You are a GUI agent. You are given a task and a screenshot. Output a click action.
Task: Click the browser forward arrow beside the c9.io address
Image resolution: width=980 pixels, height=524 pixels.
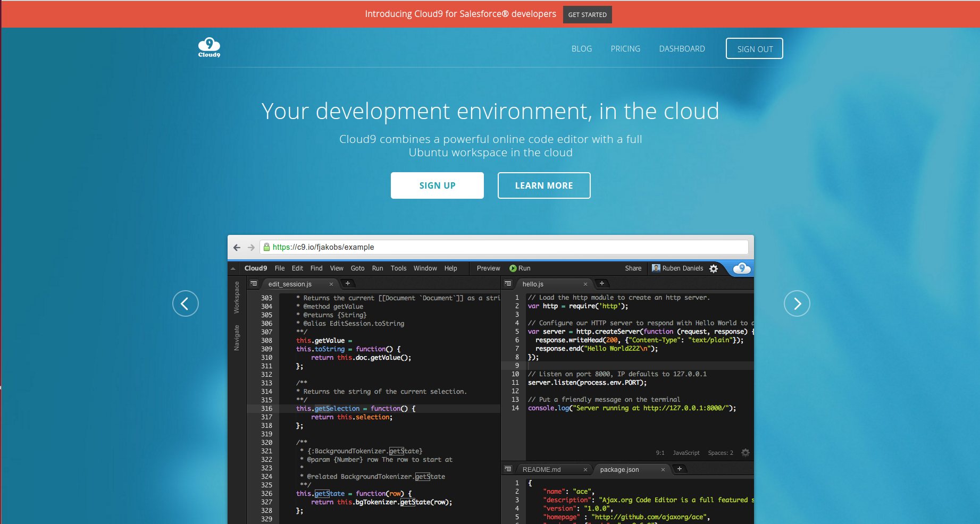(x=251, y=247)
